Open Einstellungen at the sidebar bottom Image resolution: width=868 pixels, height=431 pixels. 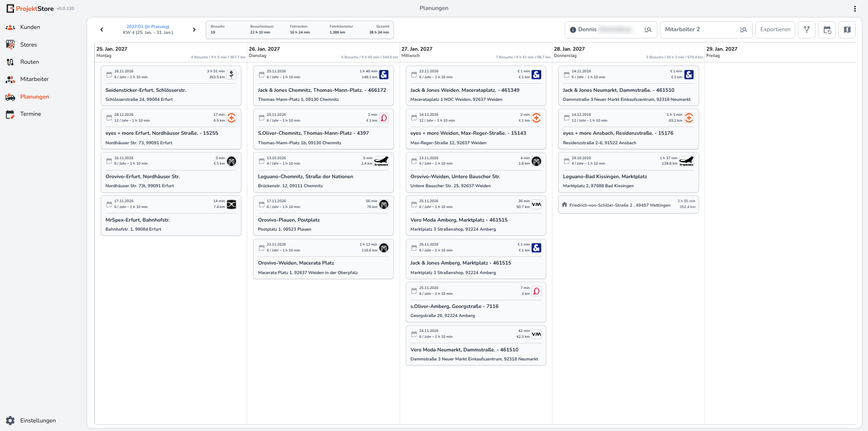pyautogui.click(x=38, y=421)
